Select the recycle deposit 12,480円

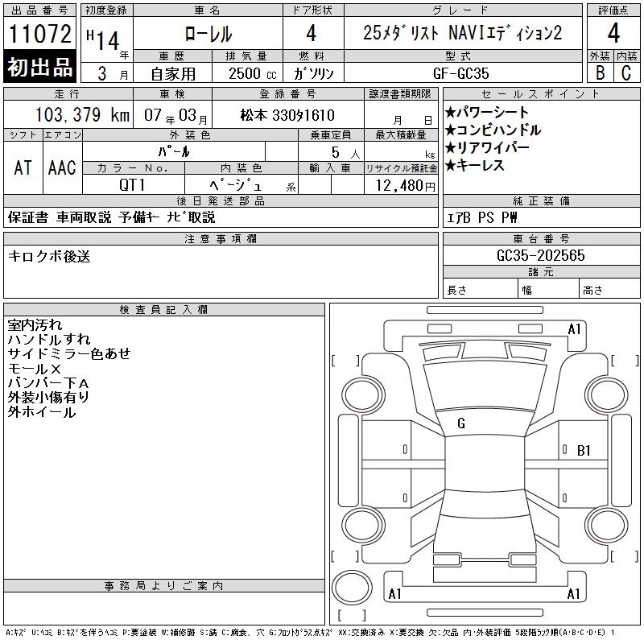click(405, 185)
